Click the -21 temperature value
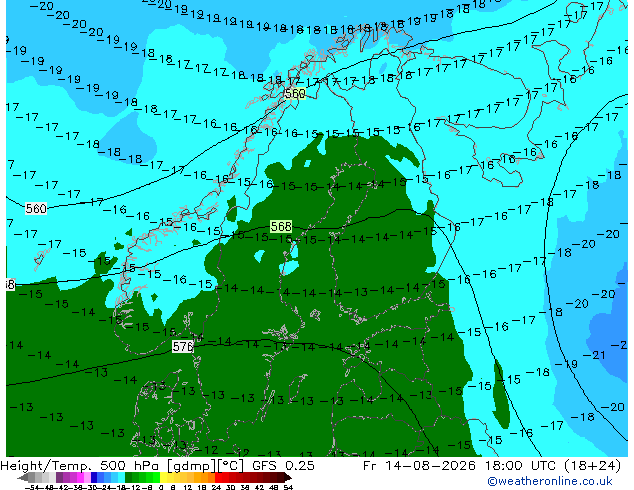 pyautogui.click(x=594, y=355)
